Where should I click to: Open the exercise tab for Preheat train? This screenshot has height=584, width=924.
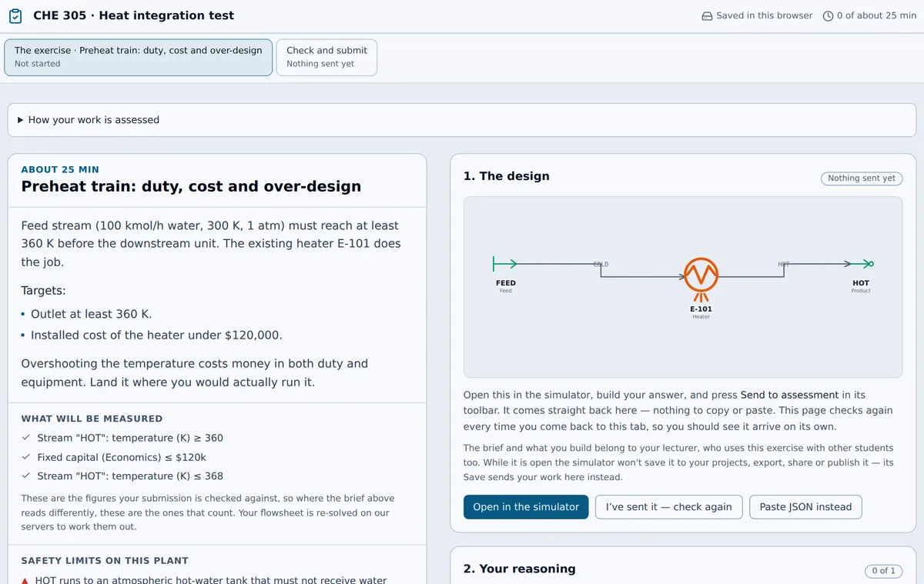pyautogui.click(x=139, y=57)
